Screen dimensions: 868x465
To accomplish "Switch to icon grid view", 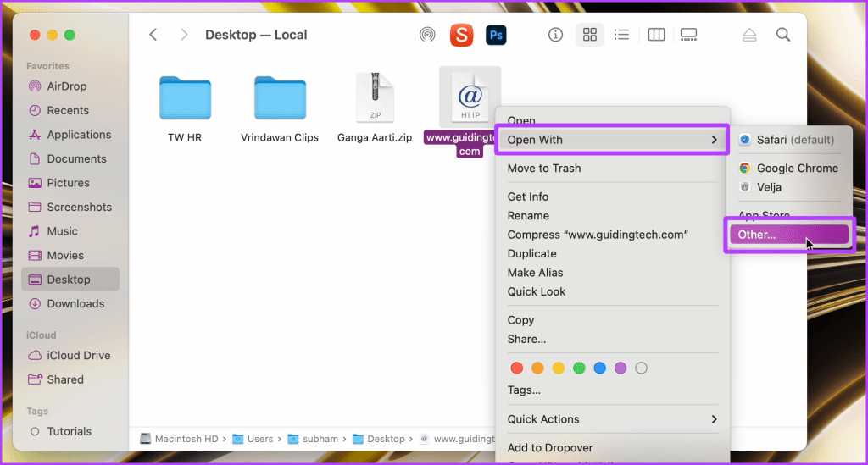I will [x=590, y=35].
